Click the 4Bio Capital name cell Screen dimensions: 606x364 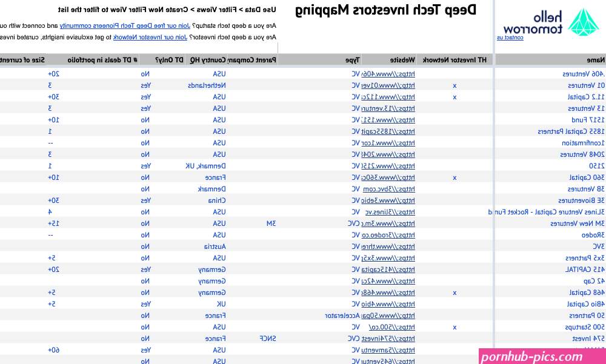coord(585,304)
